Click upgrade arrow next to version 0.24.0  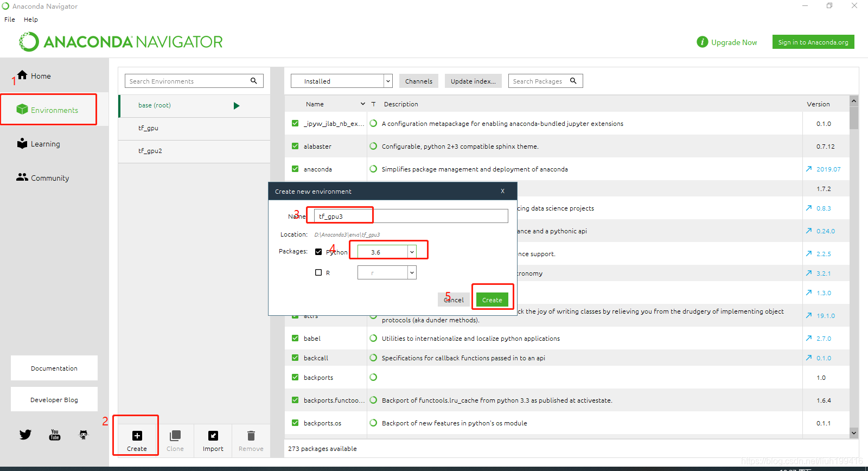click(x=809, y=231)
